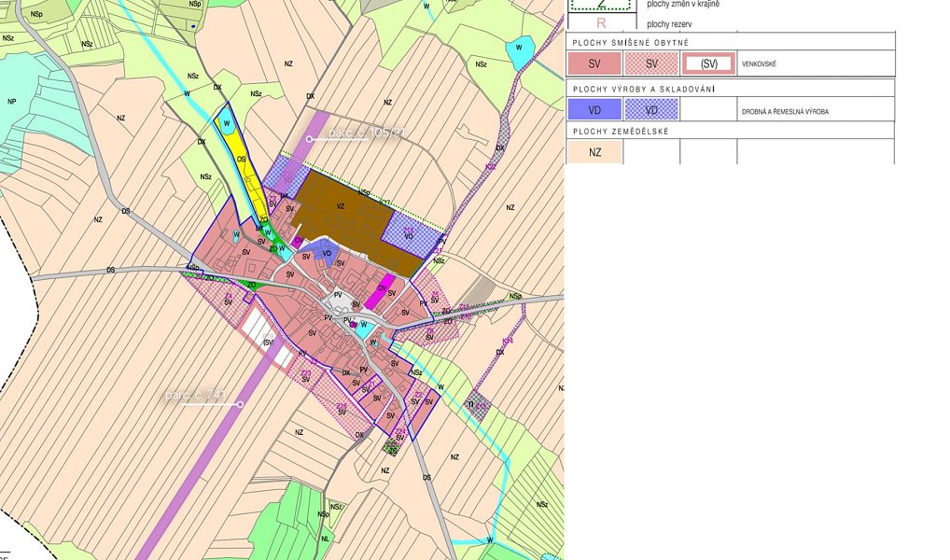
Task: Click the solid blue VD legend swatch
Action: pyautogui.click(x=594, y=110)
